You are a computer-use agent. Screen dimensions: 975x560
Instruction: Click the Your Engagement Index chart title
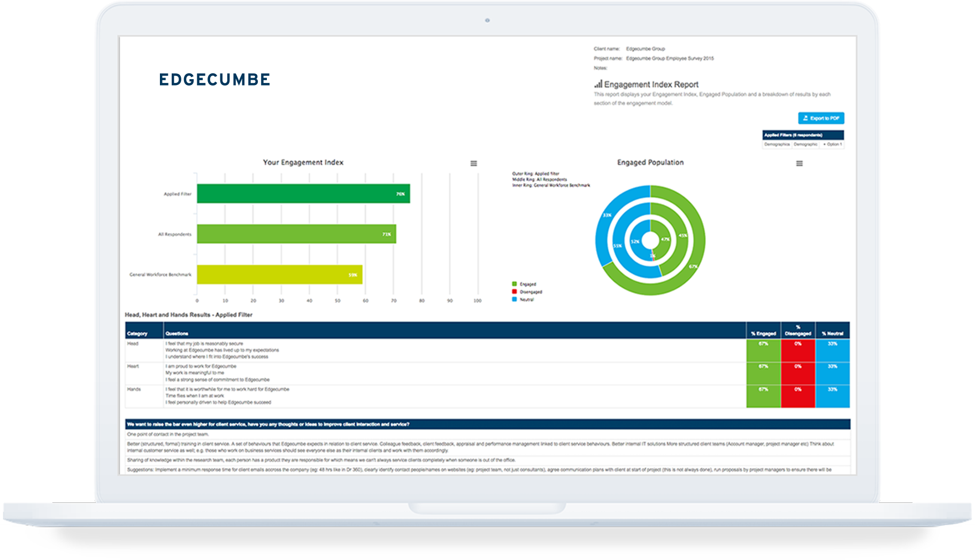point(303,163)
